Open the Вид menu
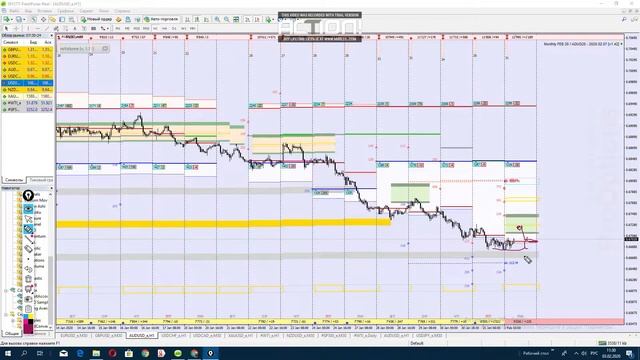The image size is (640, 360). point(28,11)
